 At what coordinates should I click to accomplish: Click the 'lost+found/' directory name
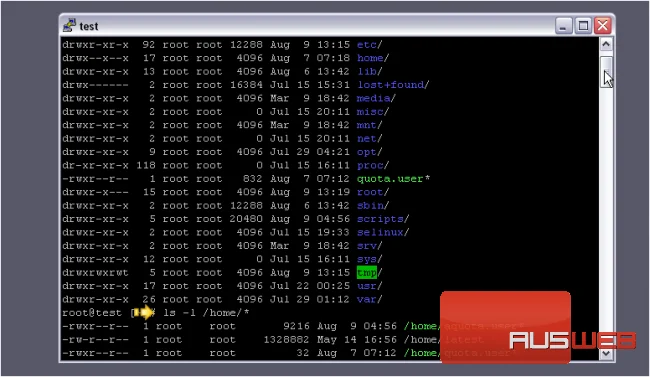(393, 85)
